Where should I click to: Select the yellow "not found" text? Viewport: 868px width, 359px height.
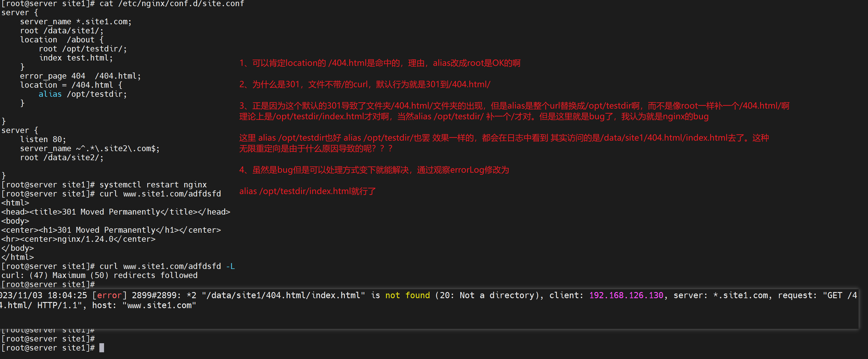pyautogui.click(x=407, y=295)
